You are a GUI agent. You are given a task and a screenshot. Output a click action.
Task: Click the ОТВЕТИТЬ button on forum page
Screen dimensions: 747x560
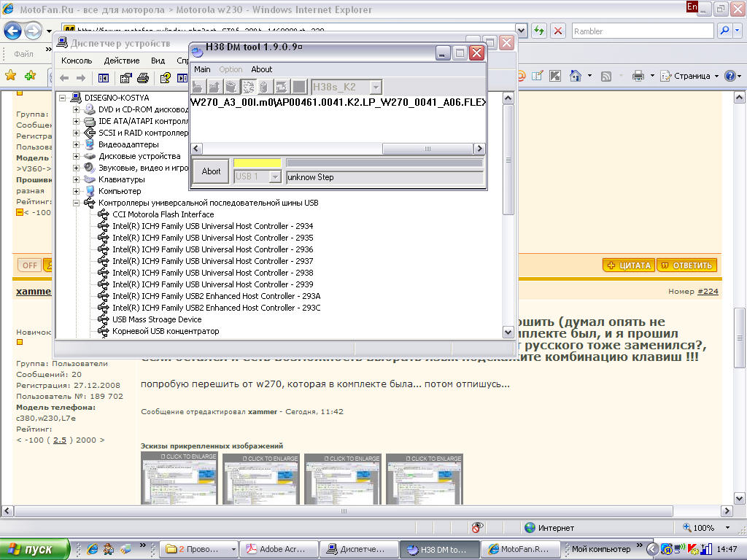[x=686, y=265]
